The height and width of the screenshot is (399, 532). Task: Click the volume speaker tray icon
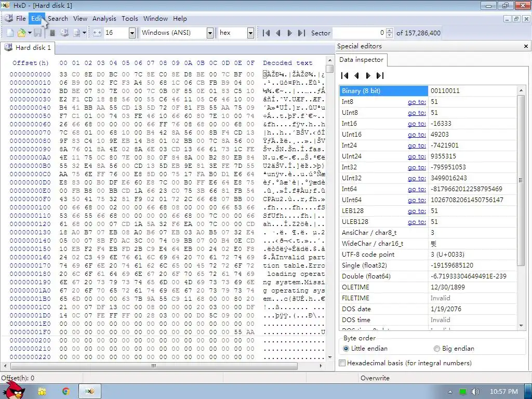(x=475, y=392)
